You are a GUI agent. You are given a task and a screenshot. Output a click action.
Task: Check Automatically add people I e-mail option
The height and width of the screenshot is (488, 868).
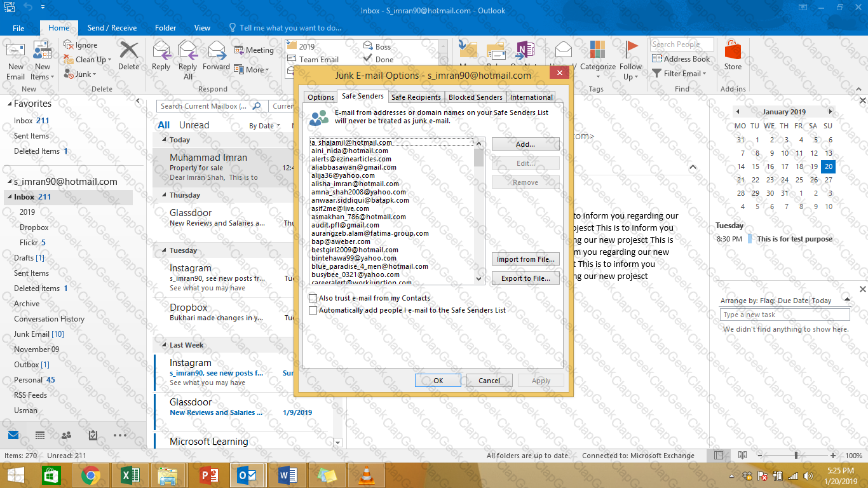pyautogui.click(x=313, y=310)
